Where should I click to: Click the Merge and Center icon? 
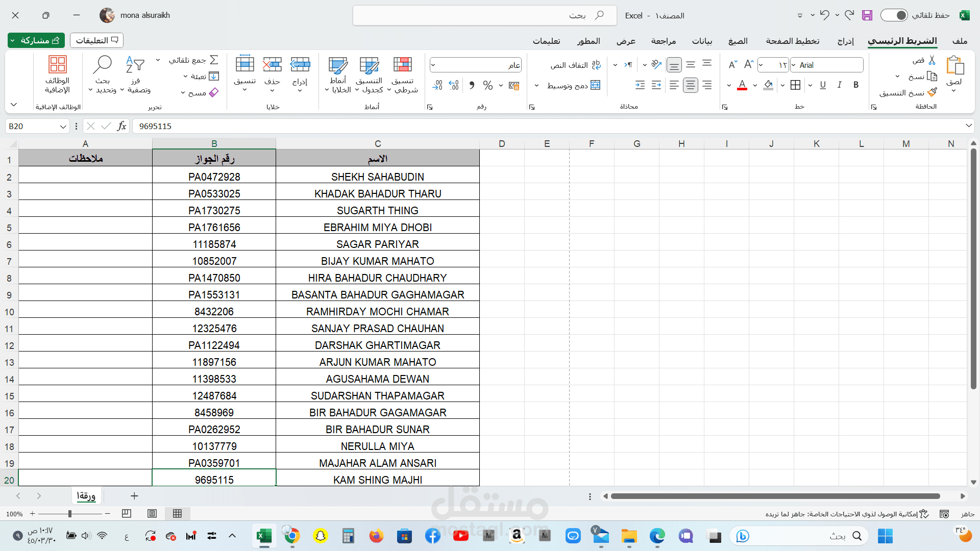tap(595, 85)
